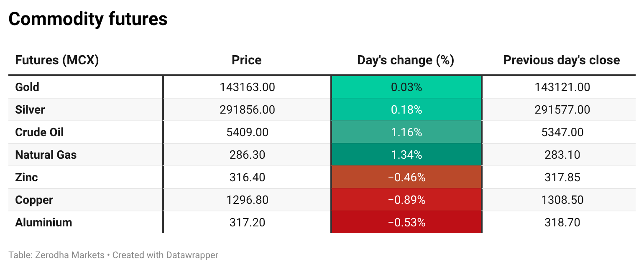Viewport: 644px width, 269px height.
Task: Click the Previous day's close header
Action: tap(561, 60)
